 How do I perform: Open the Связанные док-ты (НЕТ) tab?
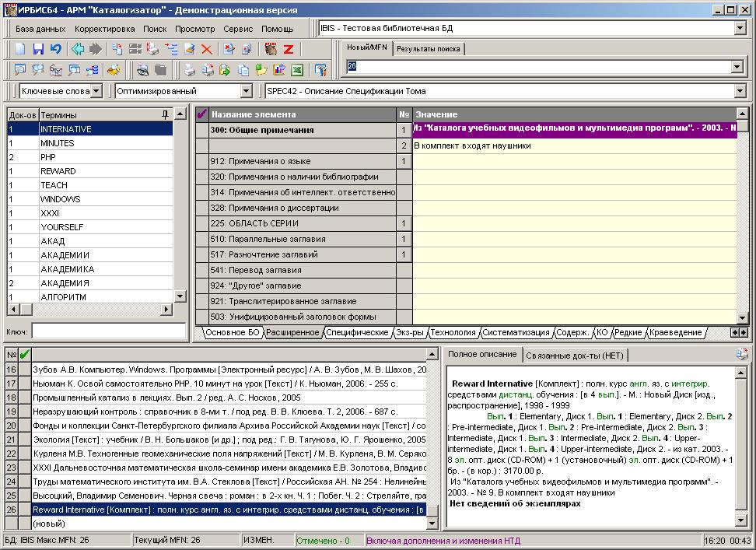click(575, 356)
